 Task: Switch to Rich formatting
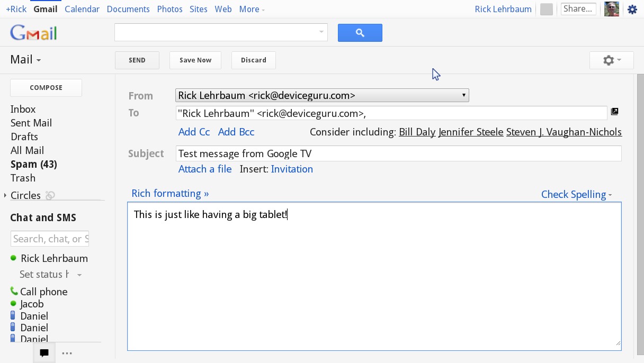pyautogui.click(x=170, y=193)
